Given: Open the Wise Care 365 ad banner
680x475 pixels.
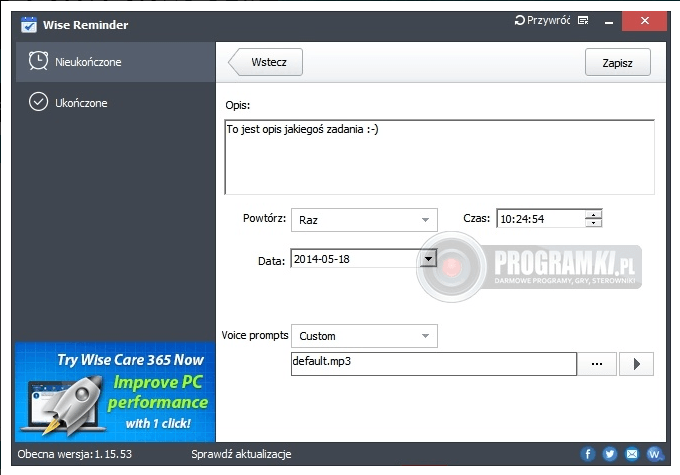Looking at the screenshot, I should click(115, 392).
